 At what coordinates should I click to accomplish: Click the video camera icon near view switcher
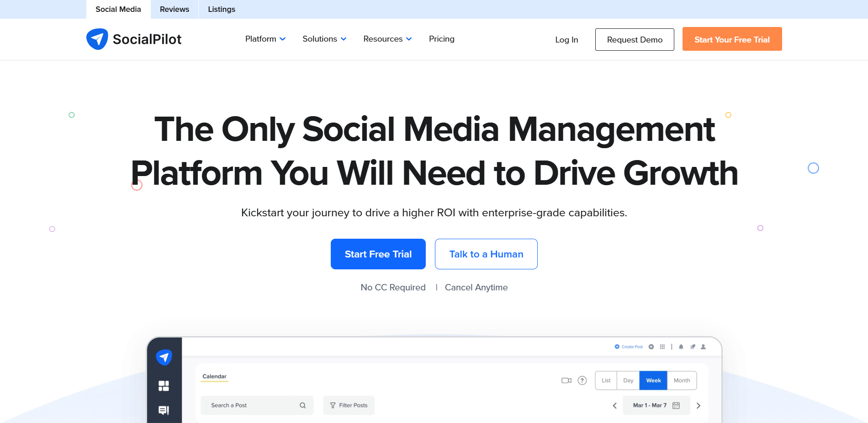pyautogui.click(x=566, y=380)
